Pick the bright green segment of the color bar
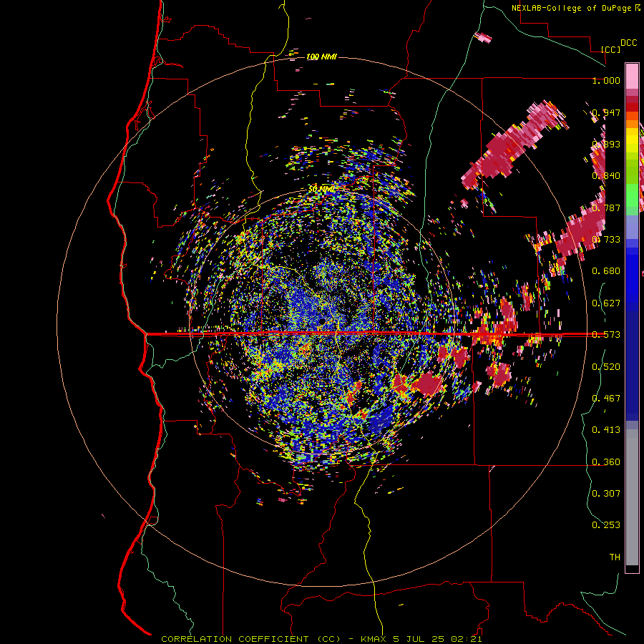The image size is (644, 644). (x=632, y=195)
